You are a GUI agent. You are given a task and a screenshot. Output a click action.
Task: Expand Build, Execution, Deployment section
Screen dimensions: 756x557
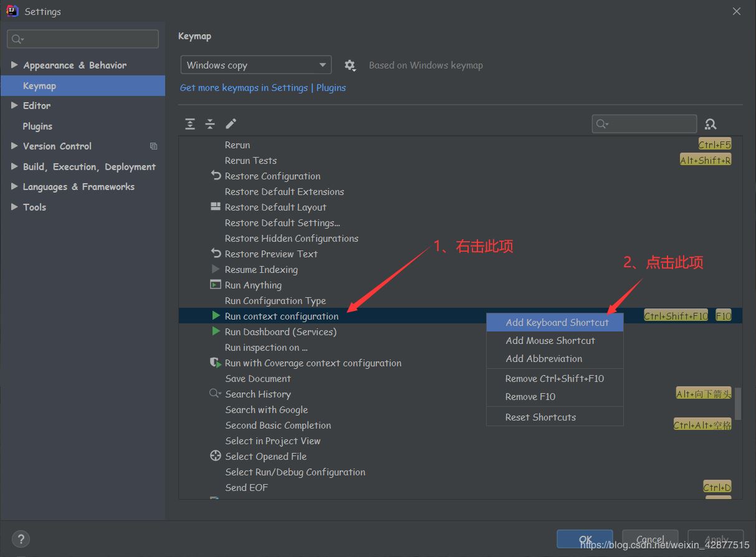14,166
